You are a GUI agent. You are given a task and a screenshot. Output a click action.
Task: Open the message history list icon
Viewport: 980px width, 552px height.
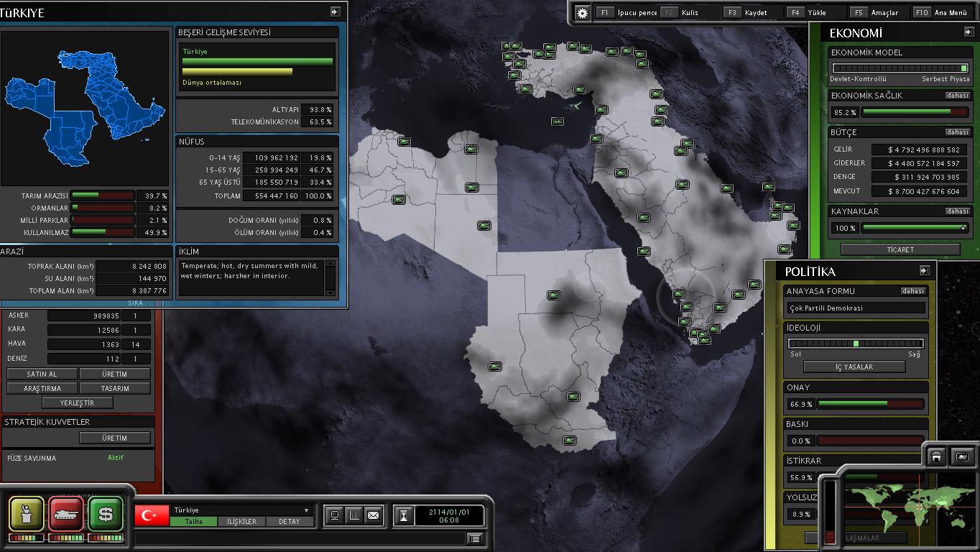click(x=475, y=538)
